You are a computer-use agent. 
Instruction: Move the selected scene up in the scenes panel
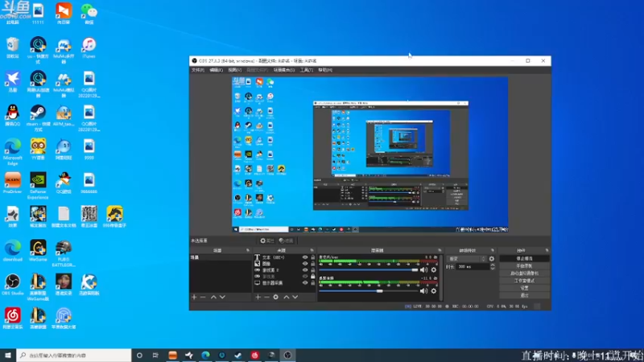[213, 297]
